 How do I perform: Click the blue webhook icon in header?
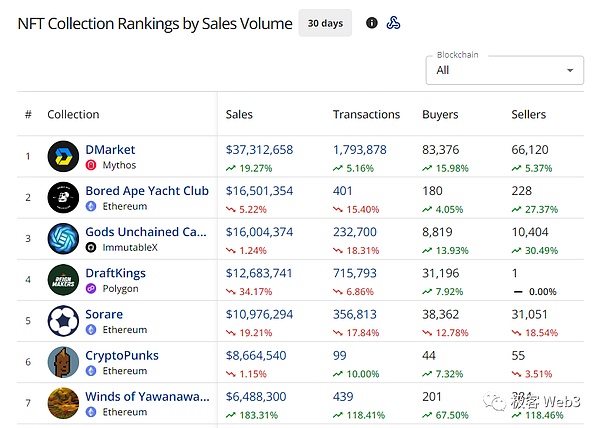394,23
